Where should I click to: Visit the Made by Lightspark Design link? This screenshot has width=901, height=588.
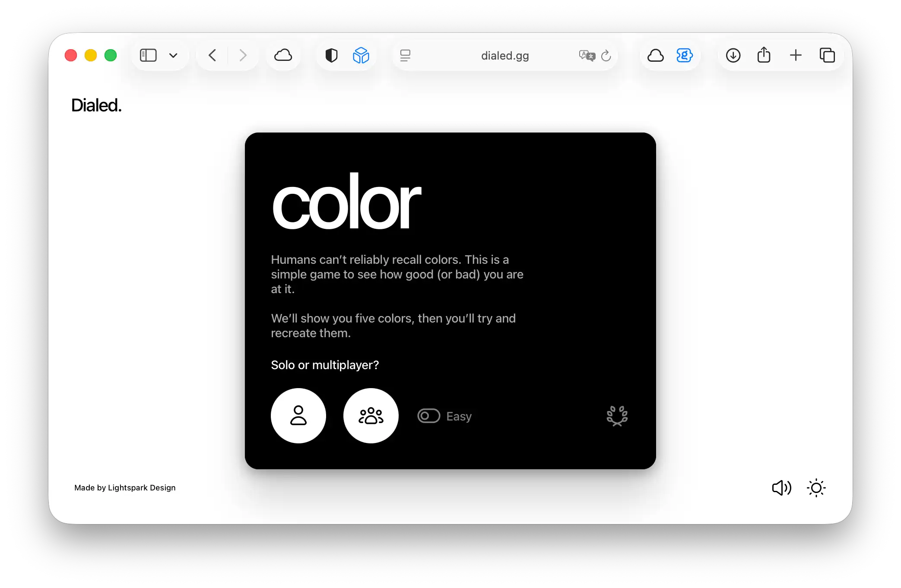tap(125, 487)
